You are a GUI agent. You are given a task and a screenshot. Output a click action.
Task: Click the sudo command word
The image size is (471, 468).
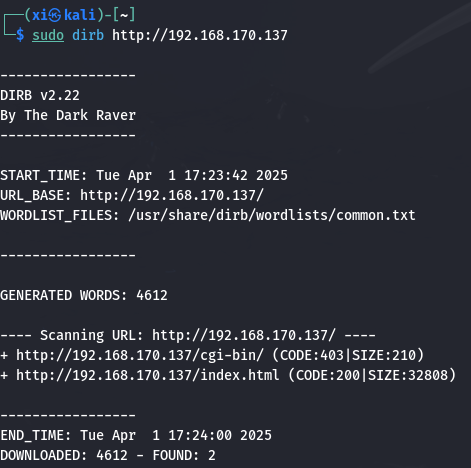point(48,35)
